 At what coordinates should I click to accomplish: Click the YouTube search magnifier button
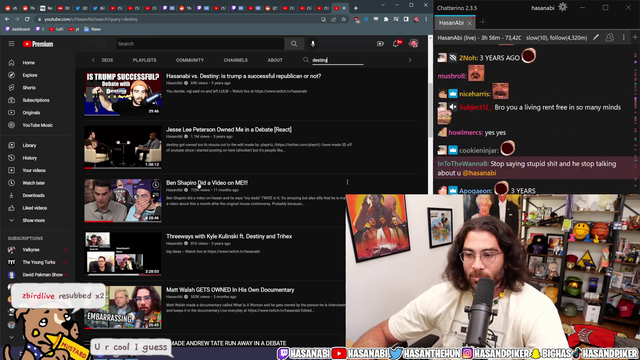point(294,44)
